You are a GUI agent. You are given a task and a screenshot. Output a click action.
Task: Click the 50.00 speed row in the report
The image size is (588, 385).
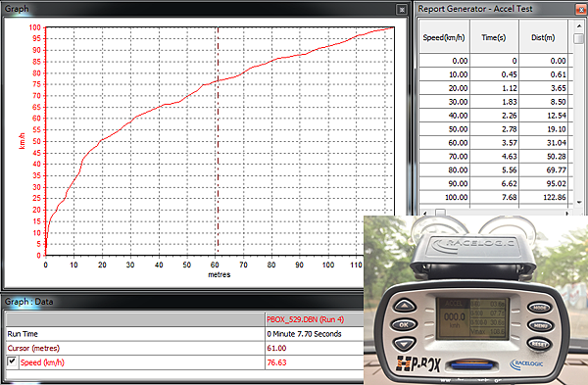click(496, 129)
